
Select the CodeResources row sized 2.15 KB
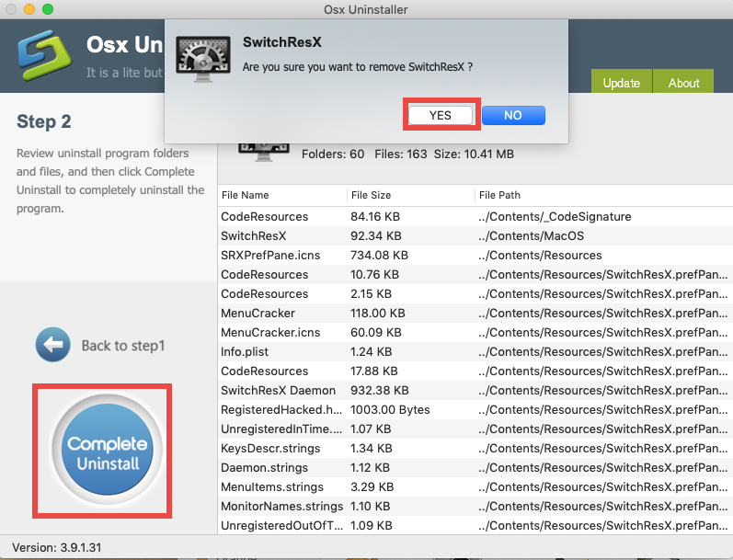tap(475, 293)
